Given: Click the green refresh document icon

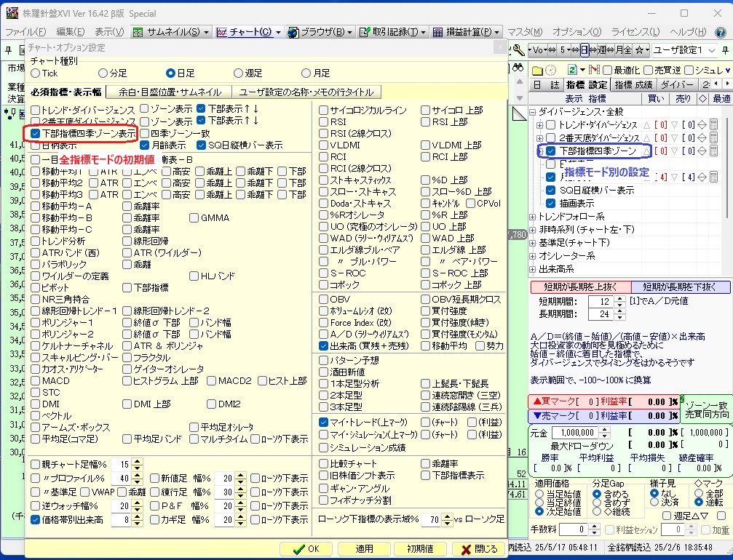Looking at the screenshot, I should click(571, 70).
